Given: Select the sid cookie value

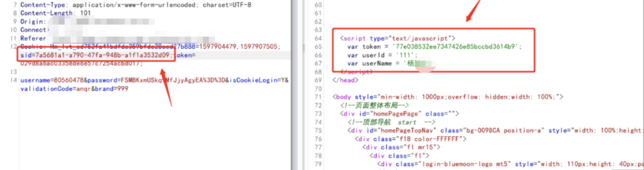Looking at the screenshot, I should pos(102,55).
